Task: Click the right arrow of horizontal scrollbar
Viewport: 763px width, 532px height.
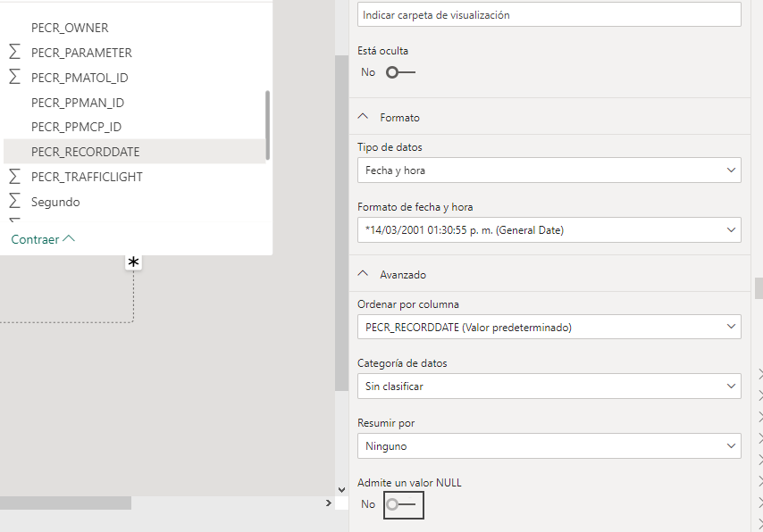Action: [329, 503]
